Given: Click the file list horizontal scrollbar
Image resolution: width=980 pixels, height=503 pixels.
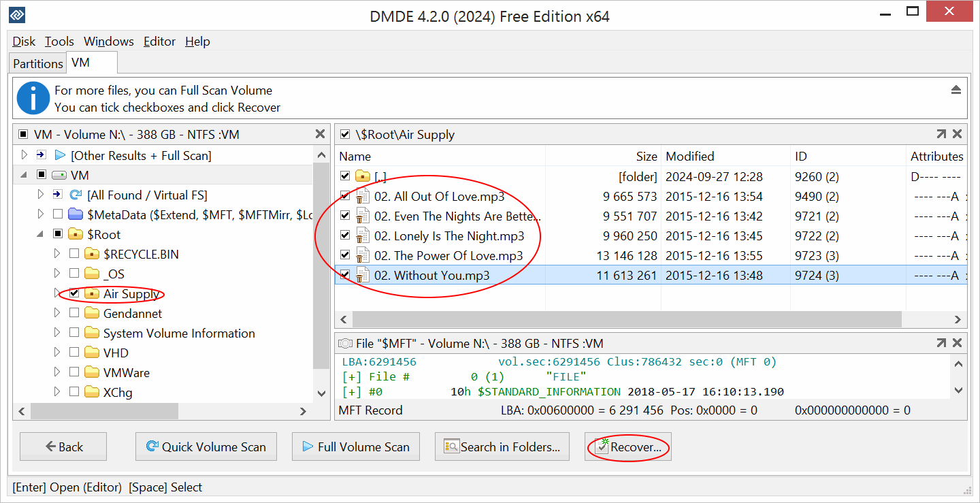Looking at the screenshot, I should click(627, 319).
